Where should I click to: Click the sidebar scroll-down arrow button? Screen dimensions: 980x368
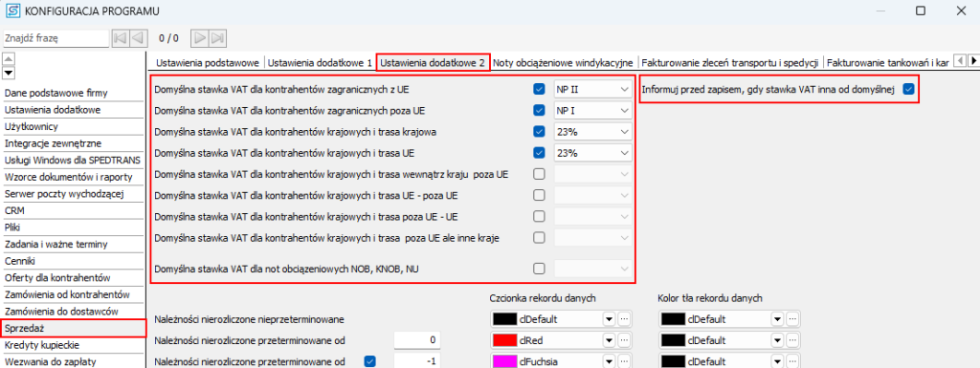(9, 74)
